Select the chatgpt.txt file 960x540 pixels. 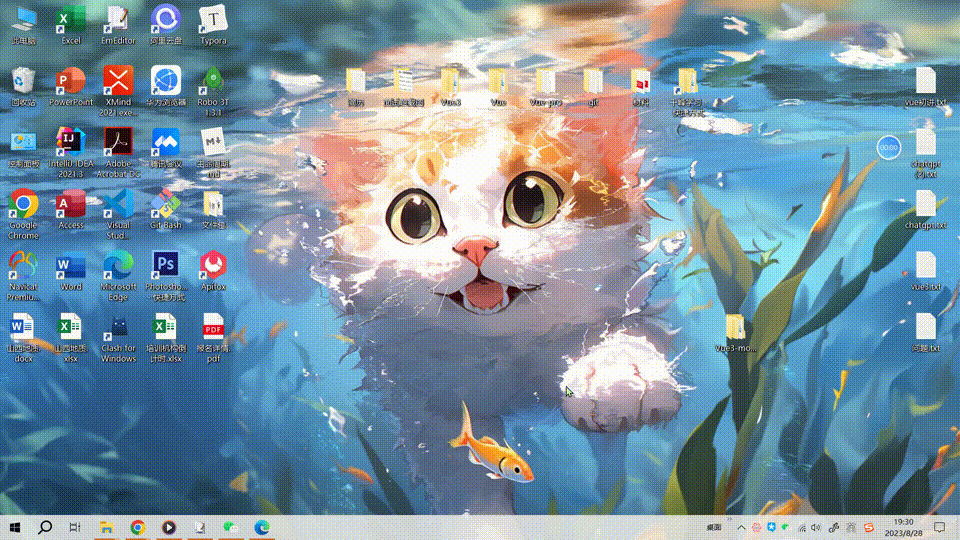[925, 209]
